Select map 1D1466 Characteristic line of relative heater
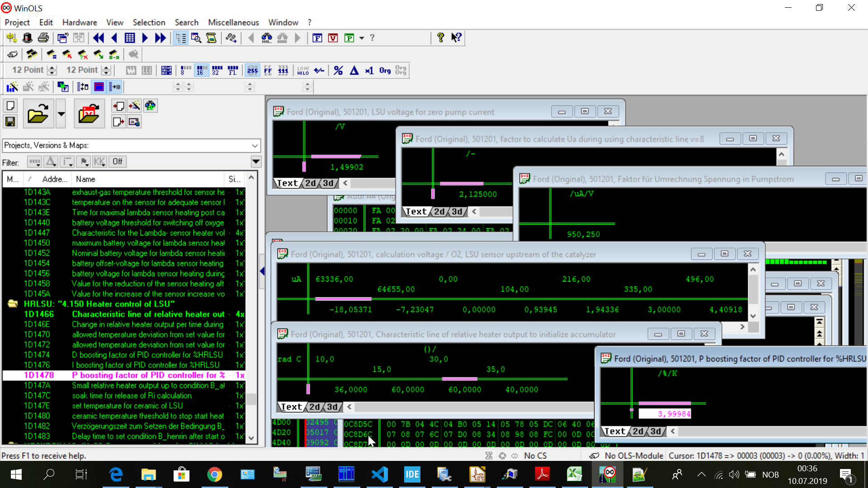Viewport: 868px width, 488px height. (124, 314)
